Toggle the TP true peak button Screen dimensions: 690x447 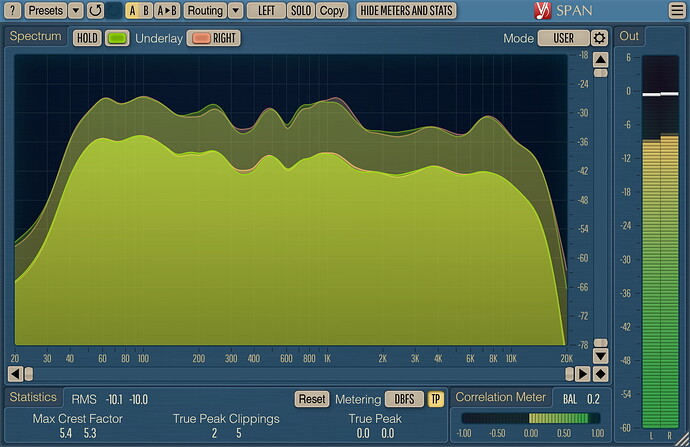[436, 398]
